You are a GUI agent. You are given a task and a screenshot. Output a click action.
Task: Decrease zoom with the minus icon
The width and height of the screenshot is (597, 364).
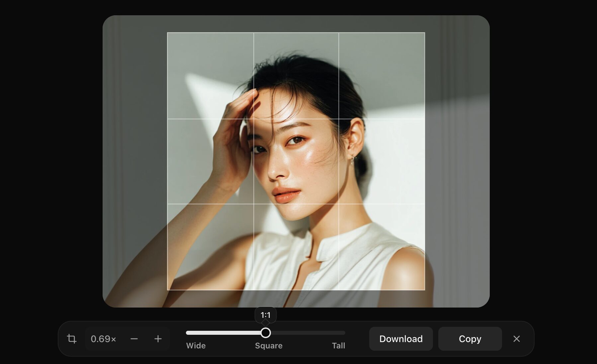tap(134, 339)
